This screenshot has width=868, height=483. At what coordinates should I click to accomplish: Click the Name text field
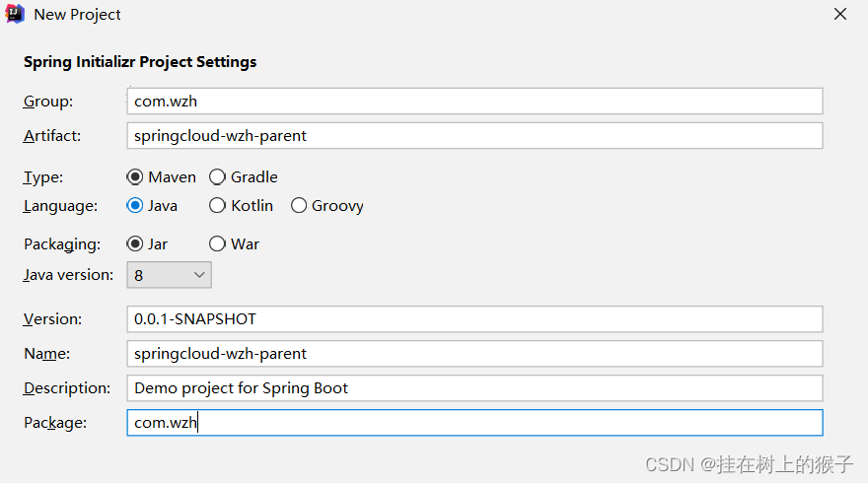tap(474, 354)
